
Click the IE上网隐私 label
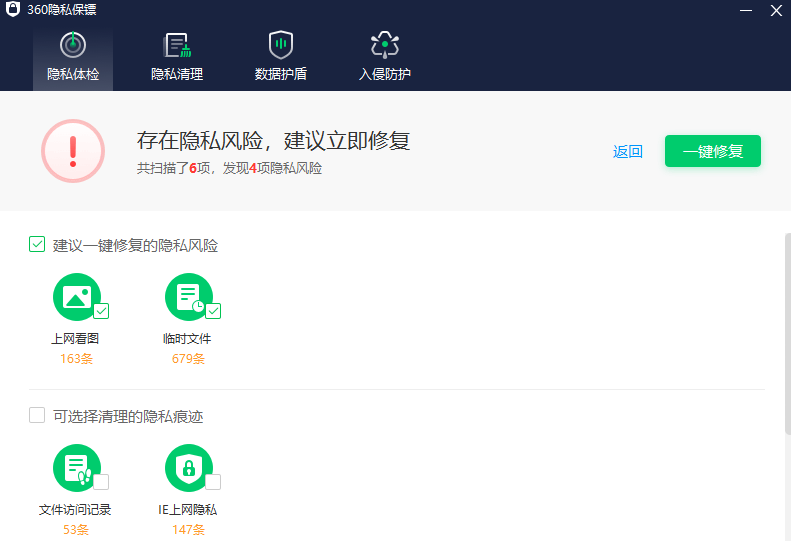pos(188,510)
